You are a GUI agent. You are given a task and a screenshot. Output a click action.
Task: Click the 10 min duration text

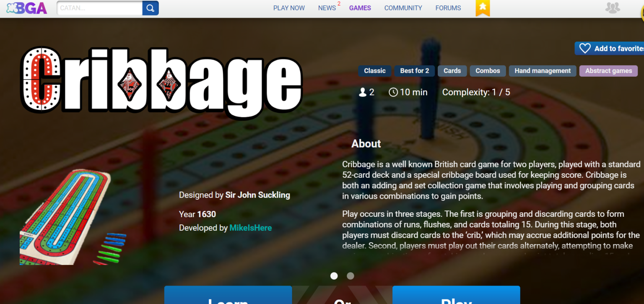coord(414,92)
